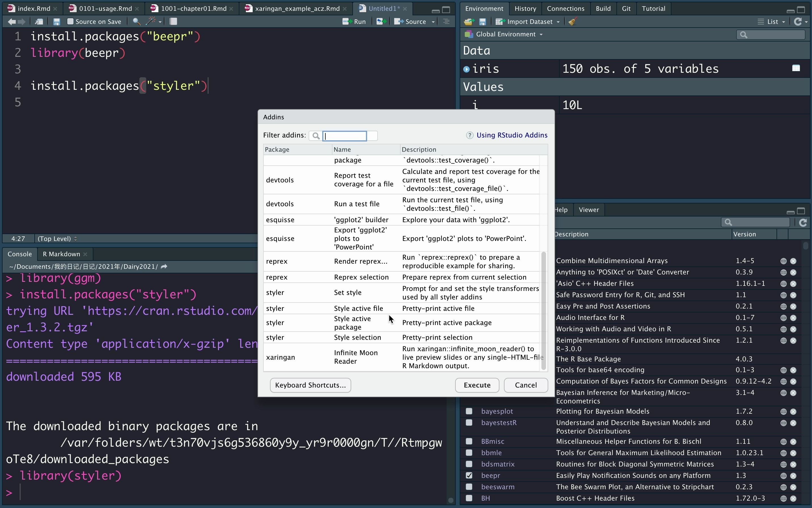The height and width of the screenshot is (508, 812).
Task: Click the show in new window icon
Action: (39, 22)
